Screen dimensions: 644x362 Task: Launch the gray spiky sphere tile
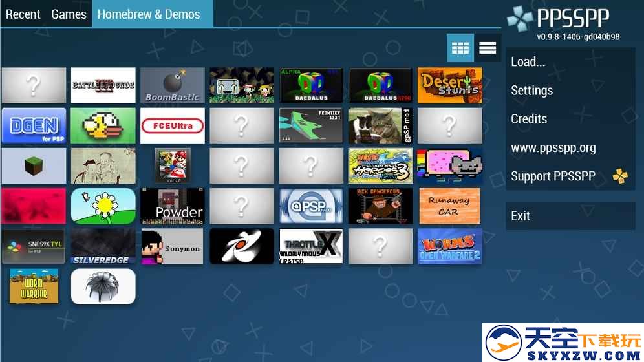[103, 286]
